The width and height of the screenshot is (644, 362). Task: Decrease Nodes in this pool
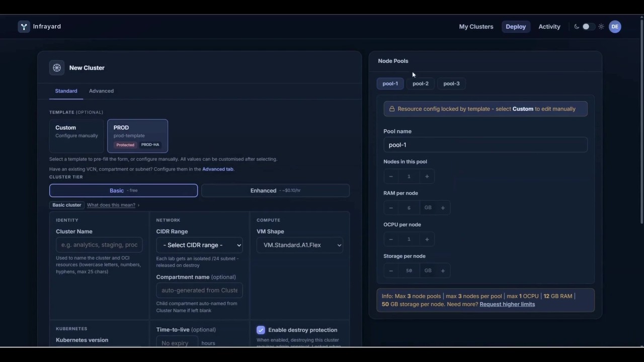pos(391,176)
